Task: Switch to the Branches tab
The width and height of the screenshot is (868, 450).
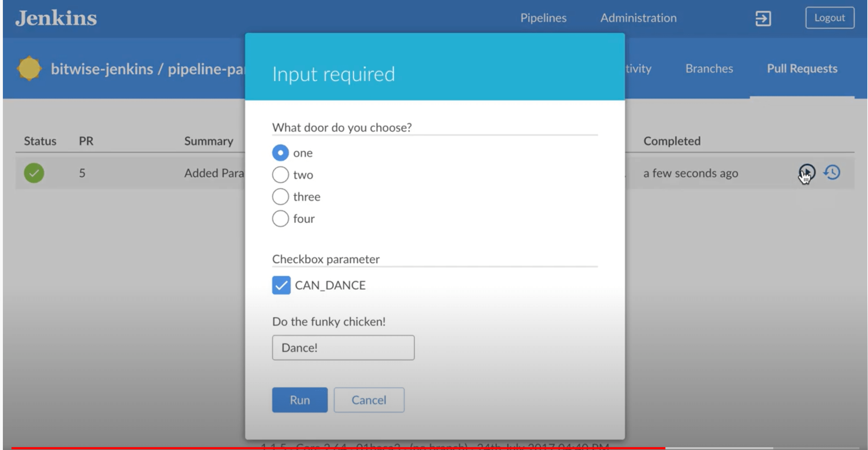Action: [x=709, y=68]
